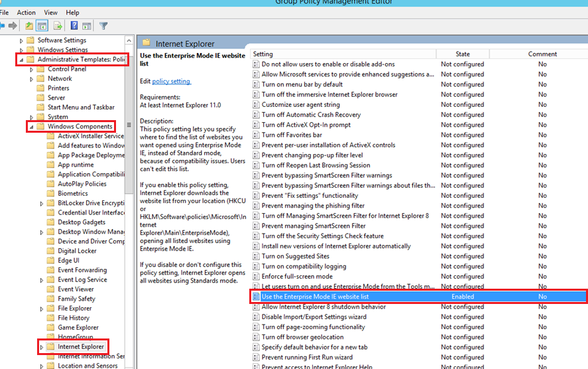Click policy icon of 'Turn on menu bar by default'
Viewport: 588px width, 369px height.
click(x=256, y=84)
